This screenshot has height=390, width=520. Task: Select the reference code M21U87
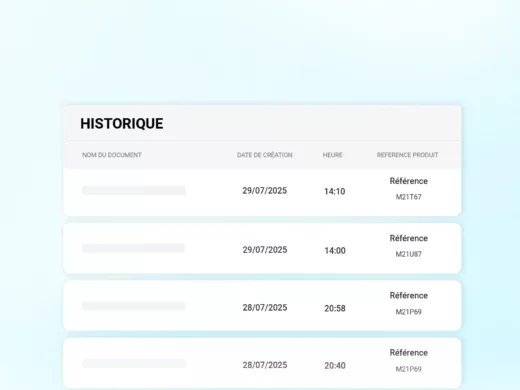pyautogui.click(x=409, y=254)
